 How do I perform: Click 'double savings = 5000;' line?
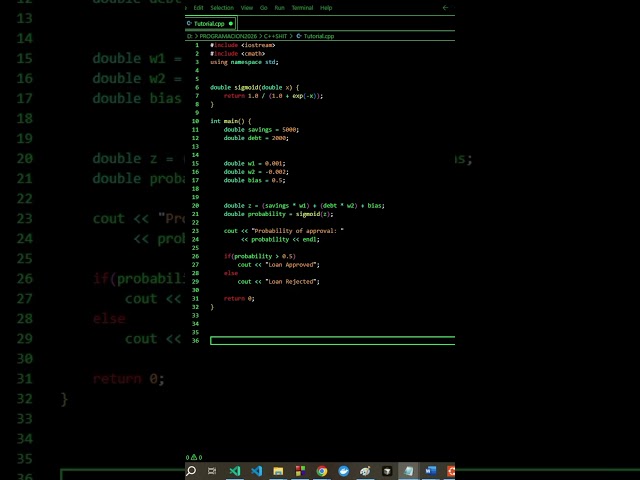[261, 130]
